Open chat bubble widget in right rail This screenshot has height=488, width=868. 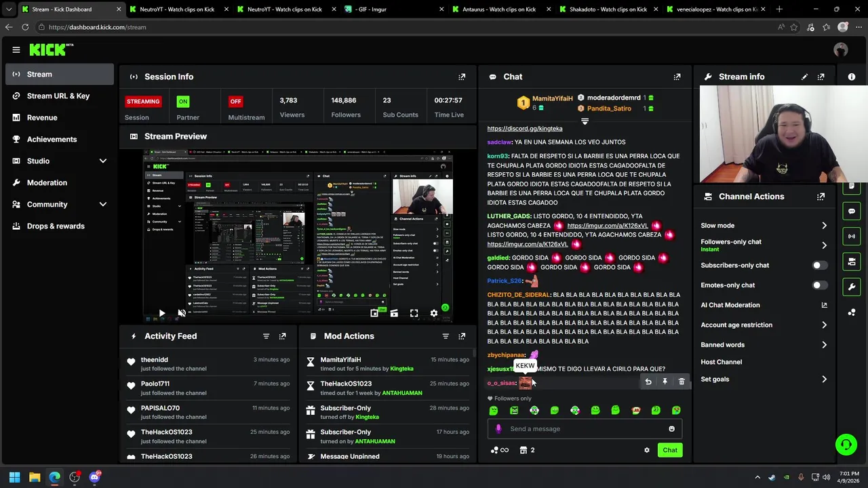pos(852,211)
